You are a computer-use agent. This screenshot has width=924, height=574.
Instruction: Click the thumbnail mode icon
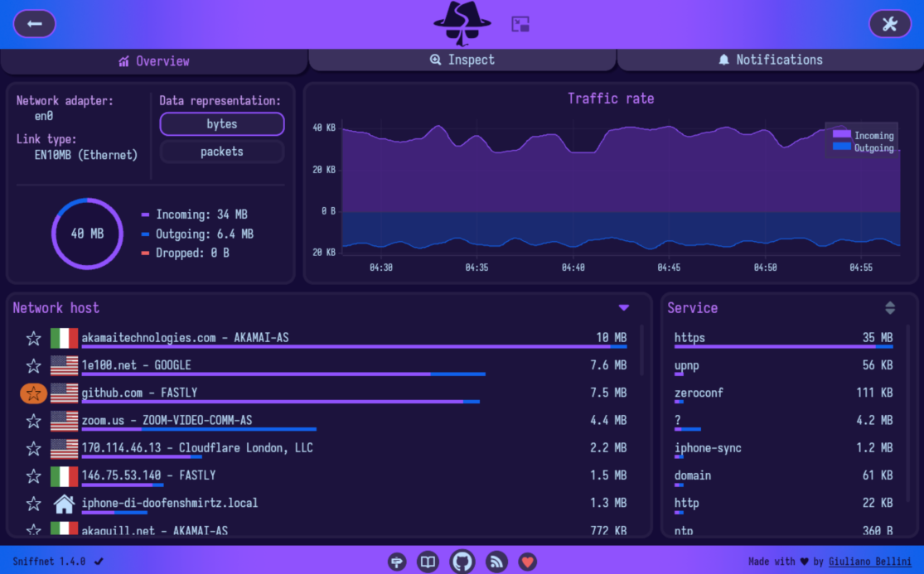coord(520,24)
